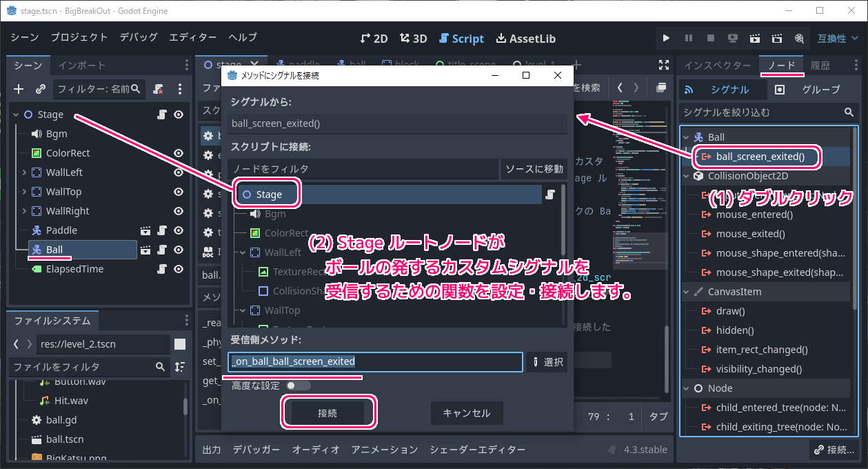
Task: Click the float script editor window icon
Action: click(661, 88)
